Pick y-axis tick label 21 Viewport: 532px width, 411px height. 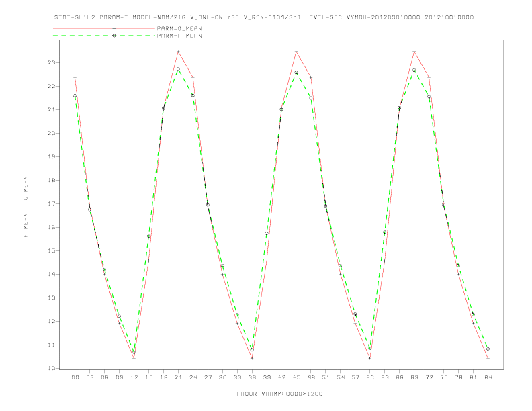point(52,110)
